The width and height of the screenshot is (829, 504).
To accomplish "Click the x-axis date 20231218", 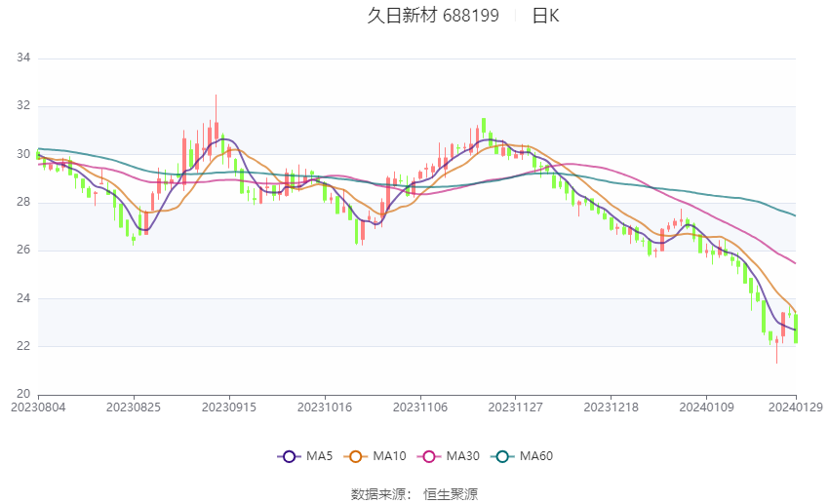I will click(612, 407).
